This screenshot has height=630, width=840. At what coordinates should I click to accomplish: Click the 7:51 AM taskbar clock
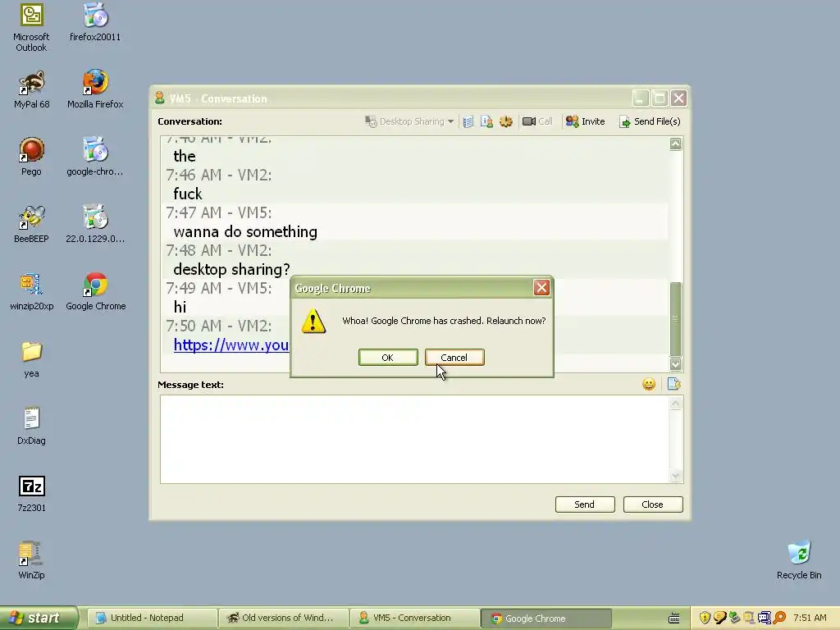[x=810, y=618]
